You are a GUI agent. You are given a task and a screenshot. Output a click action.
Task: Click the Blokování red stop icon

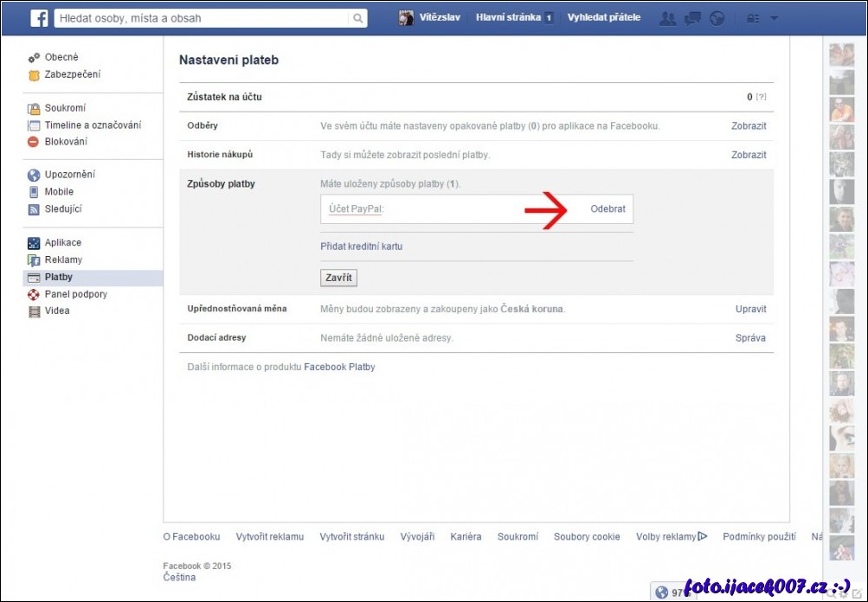click(x=34, y=142)
